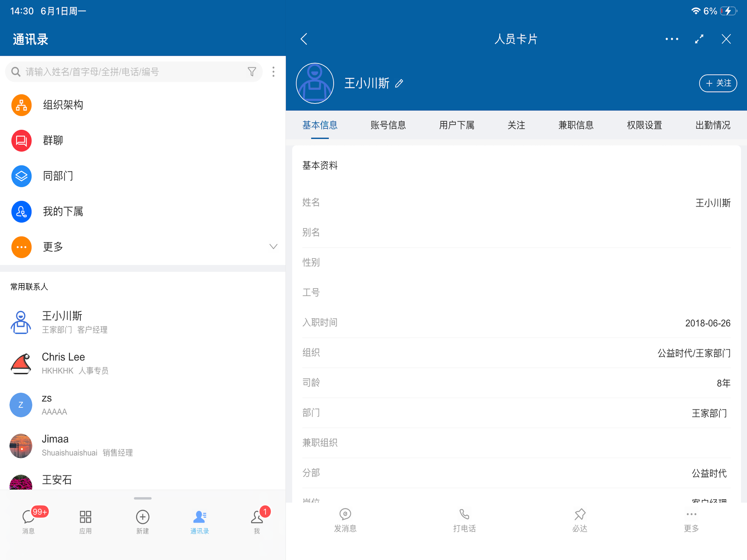Screen dimensions: 747x560
Task: Tap the profile avatar of 王小川斯 in card
Action: (x=315, y=83)
